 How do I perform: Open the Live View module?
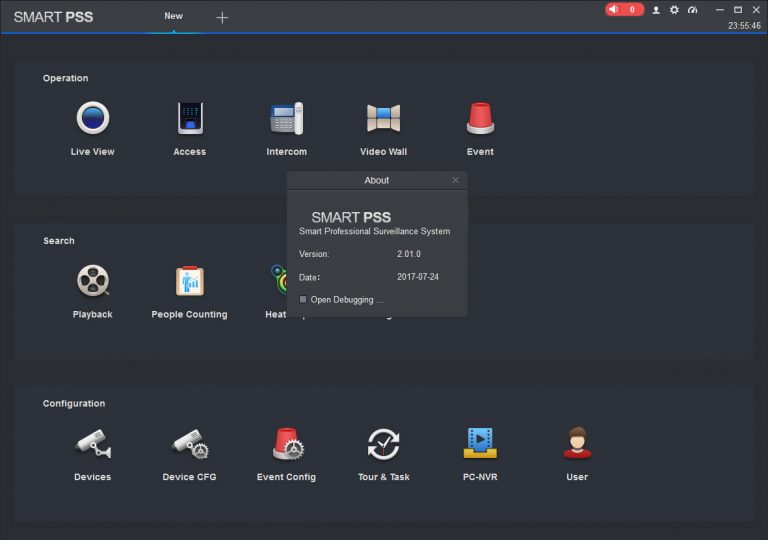tap(93, 118)
